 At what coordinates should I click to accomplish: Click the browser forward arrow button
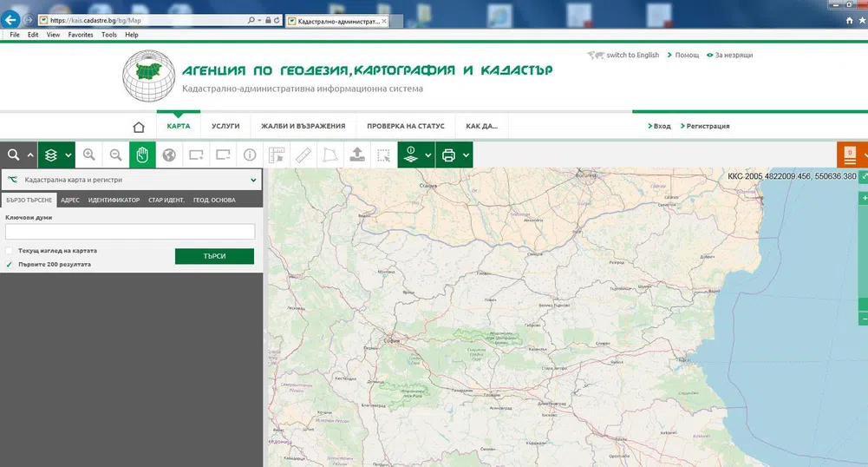[29, 20]
